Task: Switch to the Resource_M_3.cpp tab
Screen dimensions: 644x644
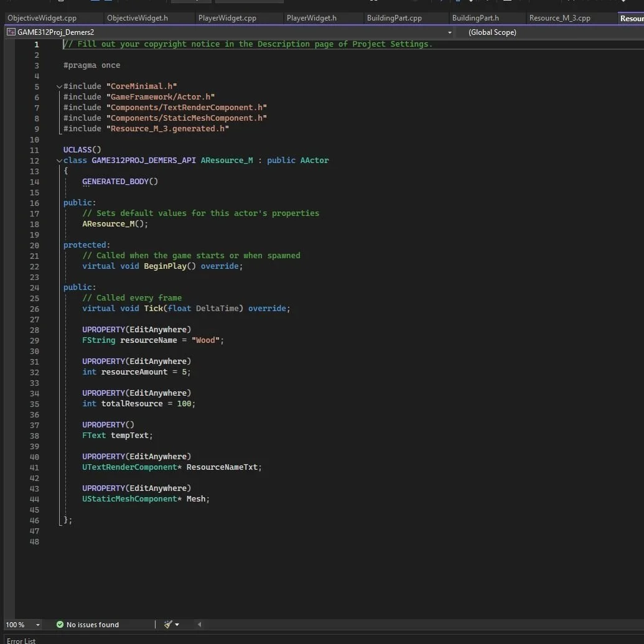Action: click(x=559, y=18)
